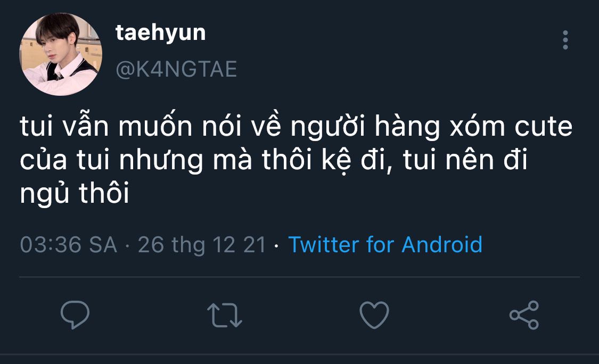Select the date 26 thg 12 21

pyautogui.click(x=201, y=245)
